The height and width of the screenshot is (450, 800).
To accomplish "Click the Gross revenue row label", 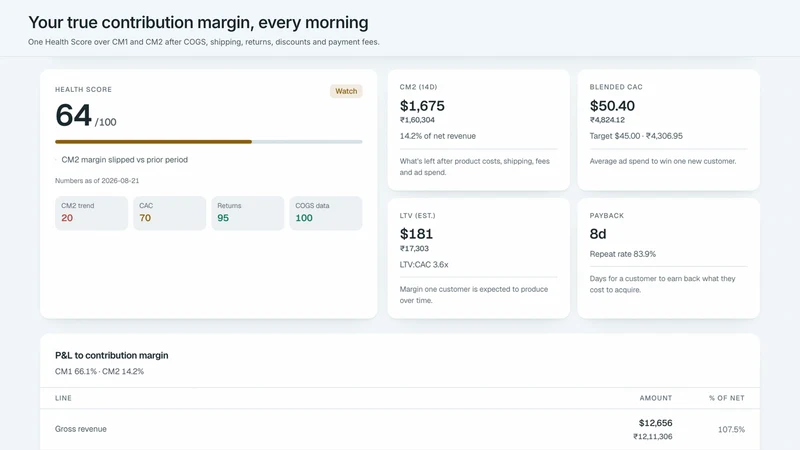I will click(81, 429).
